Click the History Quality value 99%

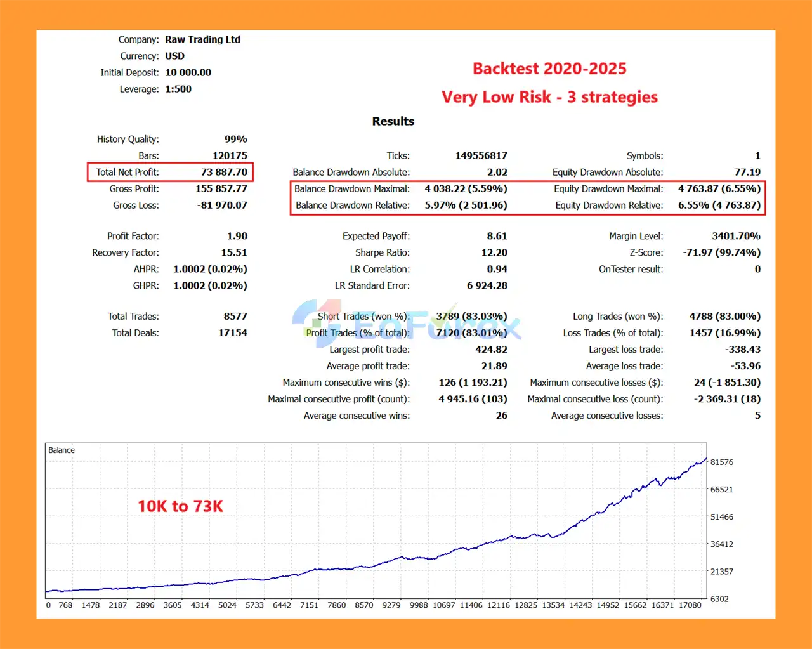235,139
